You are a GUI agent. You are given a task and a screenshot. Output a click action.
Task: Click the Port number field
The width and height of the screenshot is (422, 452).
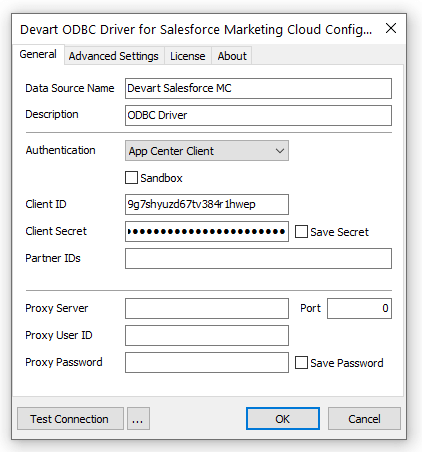(359, 308)
